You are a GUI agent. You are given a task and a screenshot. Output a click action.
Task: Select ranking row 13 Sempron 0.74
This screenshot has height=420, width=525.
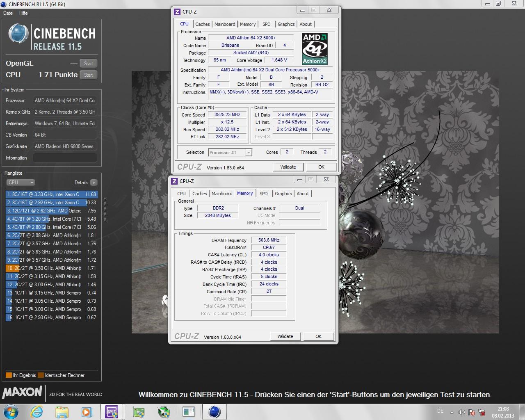coord(52,293)
